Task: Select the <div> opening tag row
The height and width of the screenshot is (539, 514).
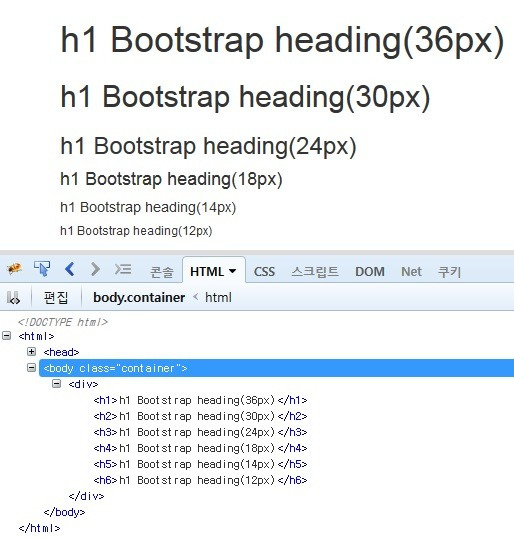Action: 83,384
